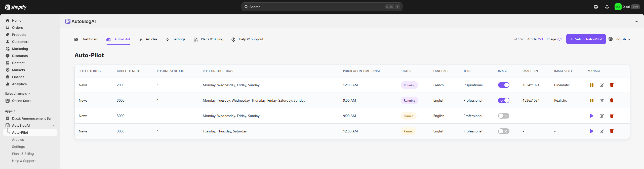Edit the Tuesday, Thursday, Saturday row
This screenshot has width=644, height=169.
(602, 131)
